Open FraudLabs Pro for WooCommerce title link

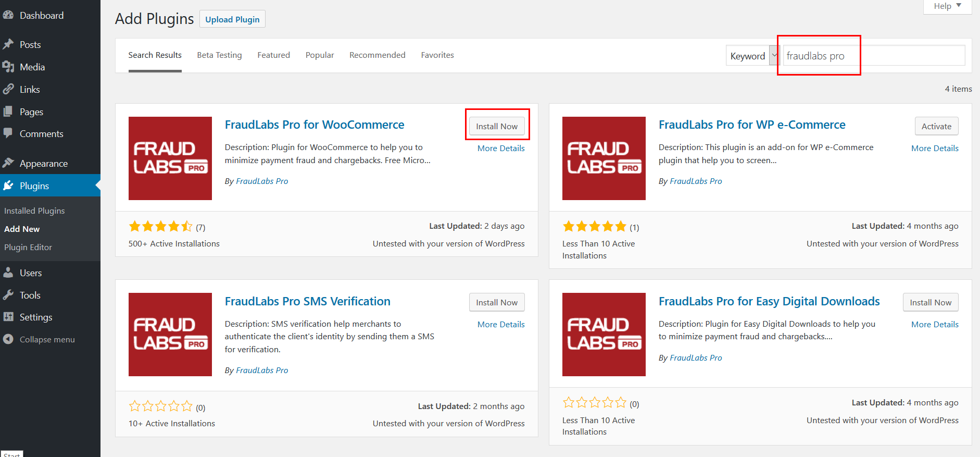pyautogui.click(x=315, y=125)
